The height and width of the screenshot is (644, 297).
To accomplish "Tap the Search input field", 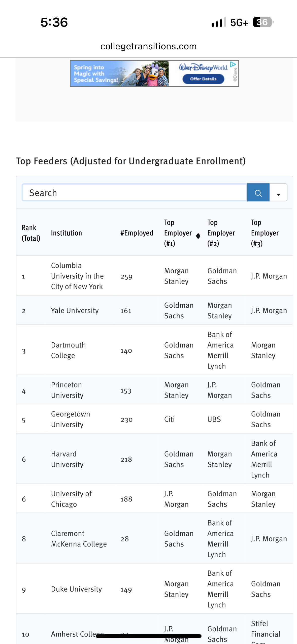I will pos(134,193).
